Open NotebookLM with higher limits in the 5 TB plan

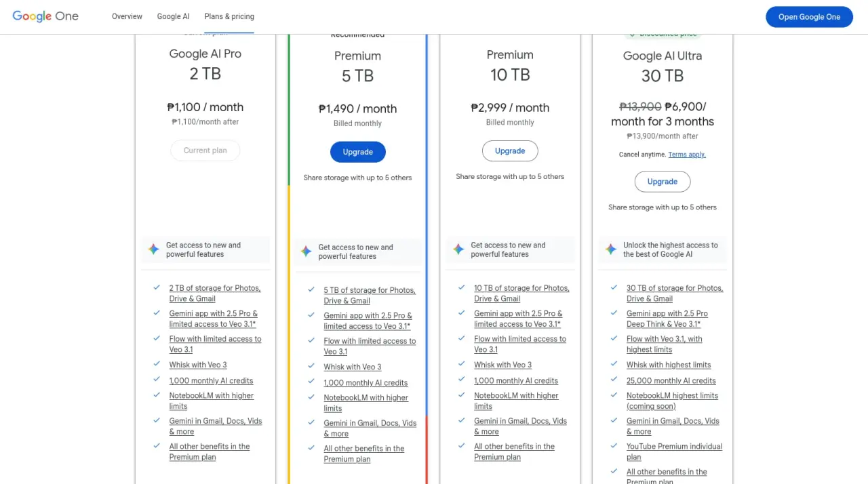(x=366, y=403)
